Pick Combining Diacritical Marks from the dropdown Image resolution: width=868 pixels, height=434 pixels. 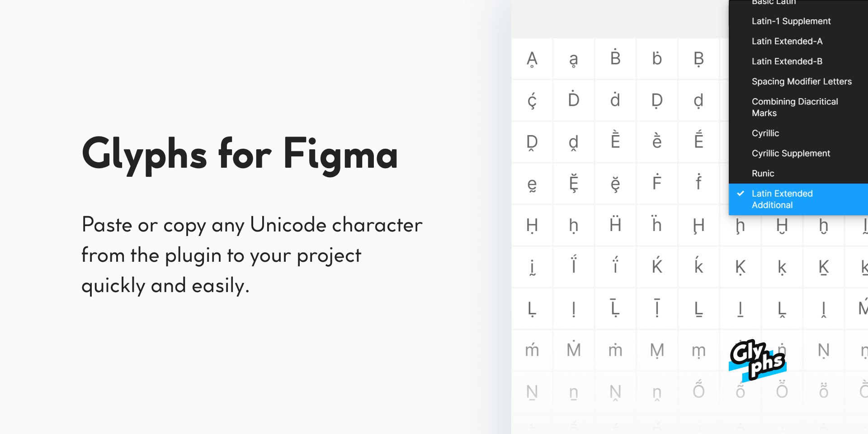(795, 107)
